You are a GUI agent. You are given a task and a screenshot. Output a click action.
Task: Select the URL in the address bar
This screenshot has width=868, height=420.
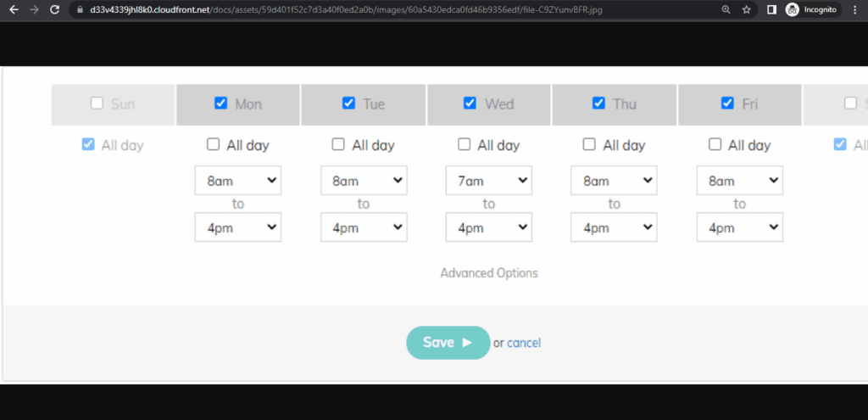pos(346,9)
